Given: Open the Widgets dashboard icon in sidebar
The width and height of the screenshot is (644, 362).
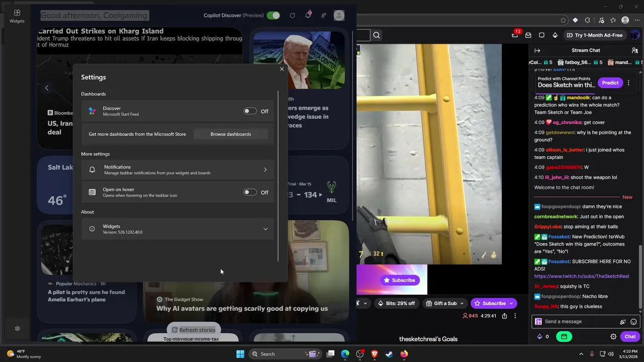Looking at the screenshot, I should point(17,16).
